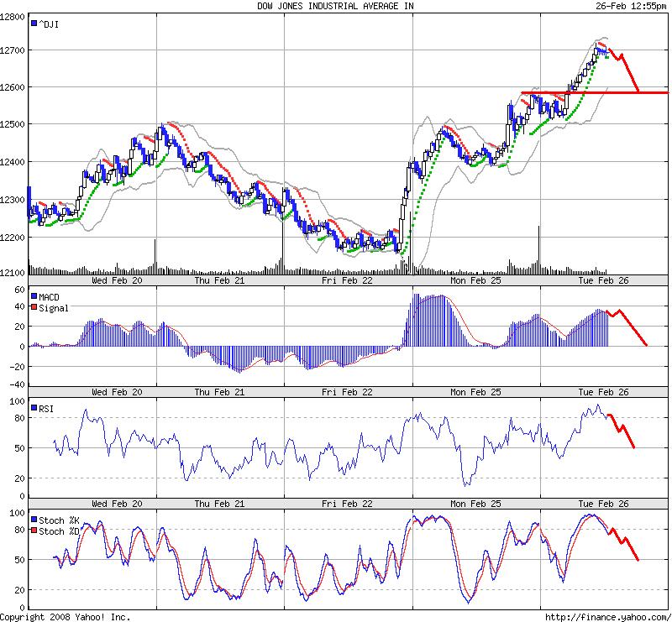672x622 pixels.
Task: Click Wed Feb 20 under the MACD panel
Action: pos(117,392)
